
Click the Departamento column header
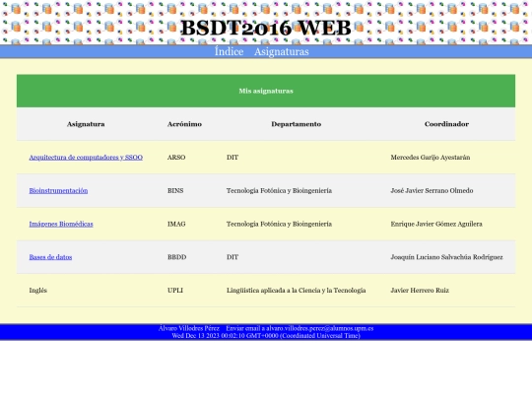tap(297, 124)
